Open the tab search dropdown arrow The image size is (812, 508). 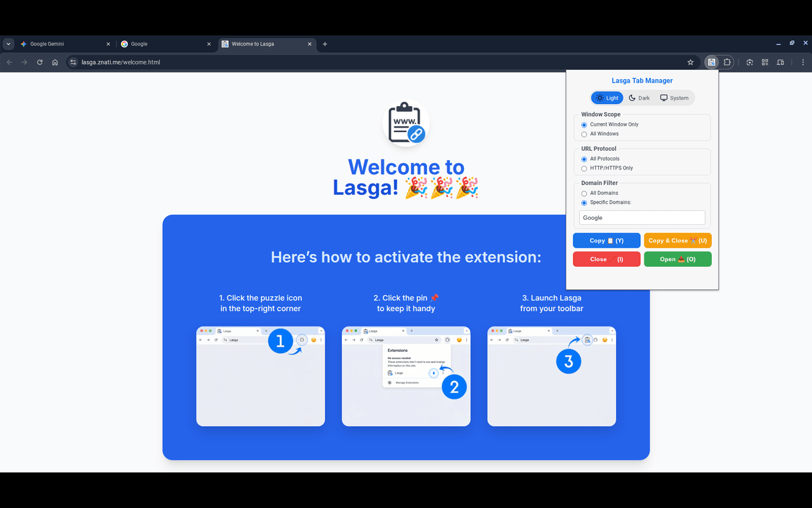click(x=8, y=44)
